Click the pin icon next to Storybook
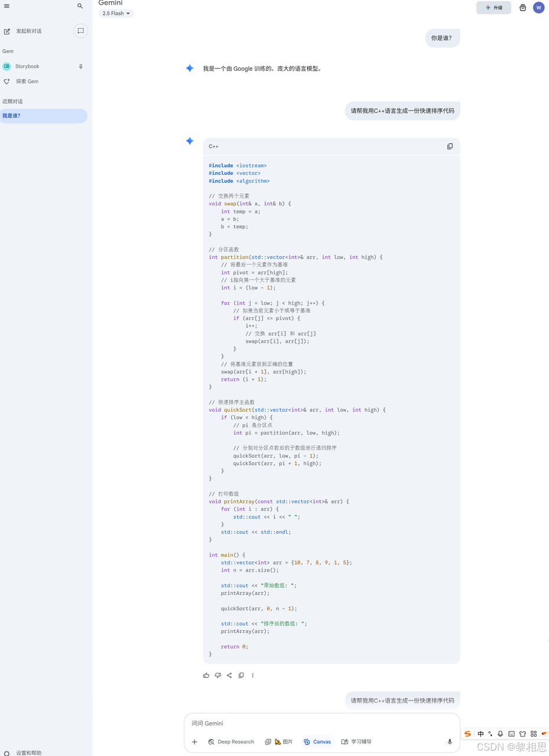Image resolution: width=549 pixels, height=756 pixels. 81,67
